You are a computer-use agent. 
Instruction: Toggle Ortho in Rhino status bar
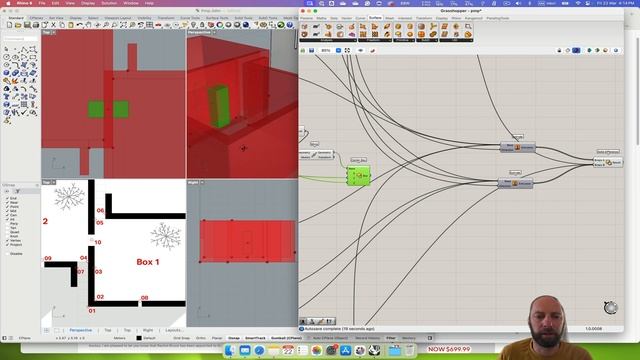[x=201, y=338]
